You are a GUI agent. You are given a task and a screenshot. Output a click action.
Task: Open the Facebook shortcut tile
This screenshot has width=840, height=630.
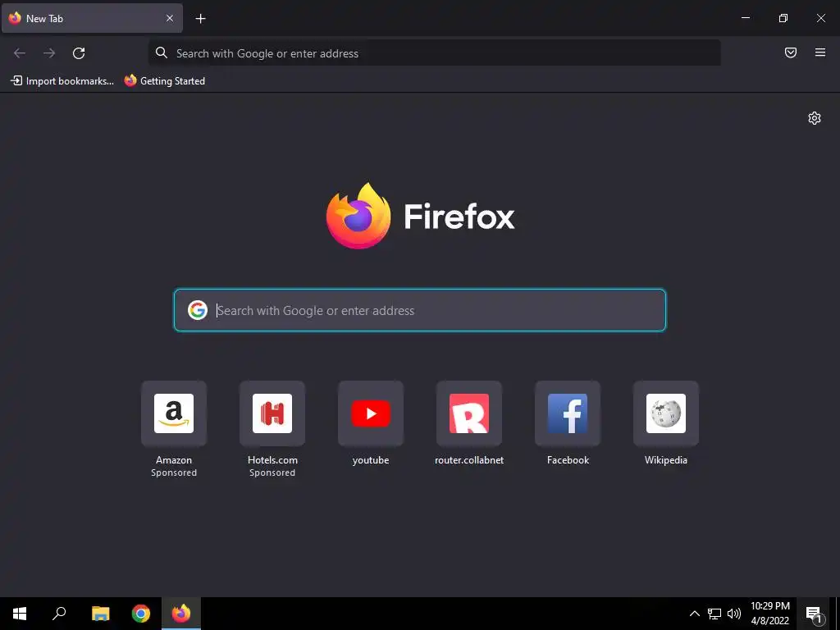(x=568, y=413)
